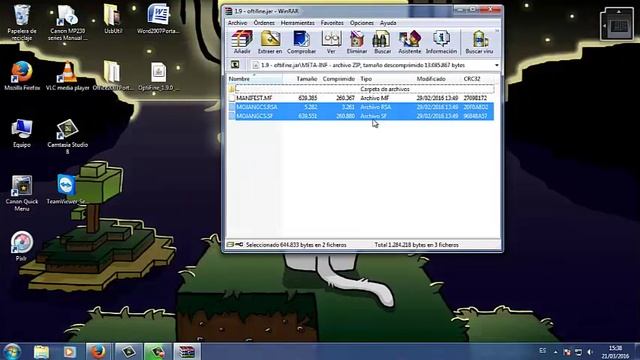Select the OptiFine_1.9.0 desktop file

pos(158,76)
